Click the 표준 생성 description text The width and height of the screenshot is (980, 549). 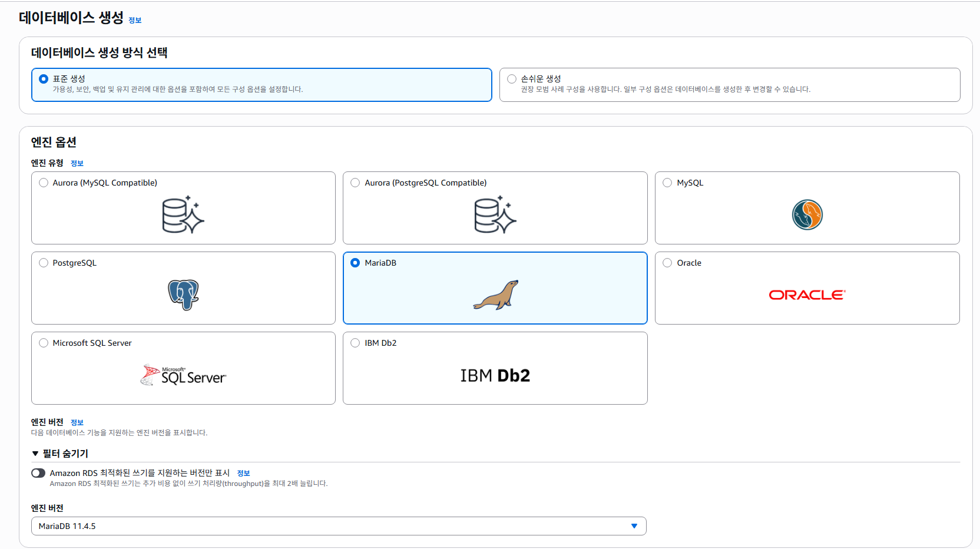(x=178, y=90)
